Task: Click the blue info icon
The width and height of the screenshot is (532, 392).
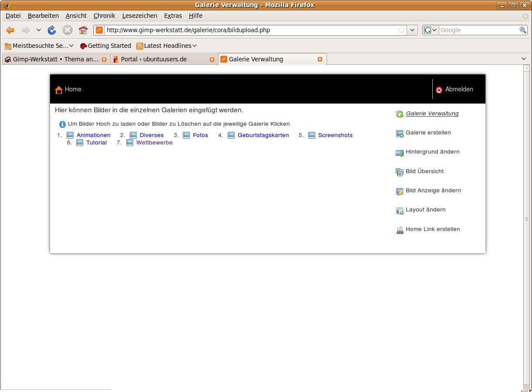Action: tap(63, 124)
